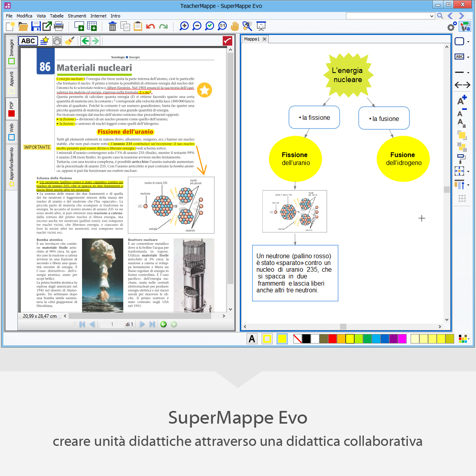Open the Strumenti menu

pyautogui.click(x=77, y=16)
